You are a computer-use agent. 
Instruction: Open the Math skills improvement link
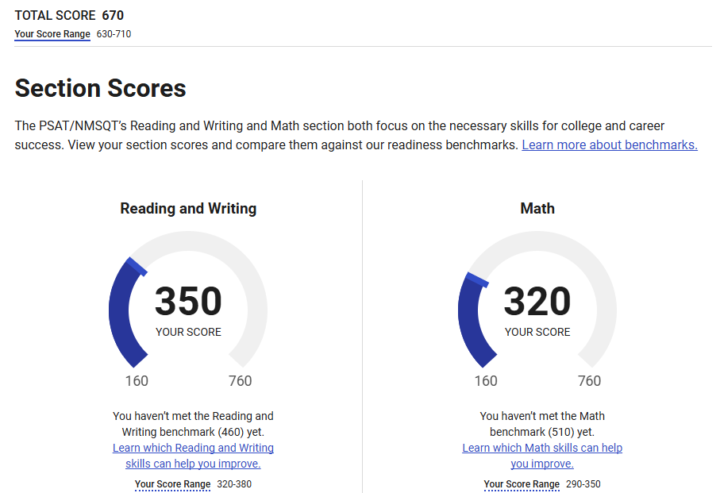click(542, 456)
